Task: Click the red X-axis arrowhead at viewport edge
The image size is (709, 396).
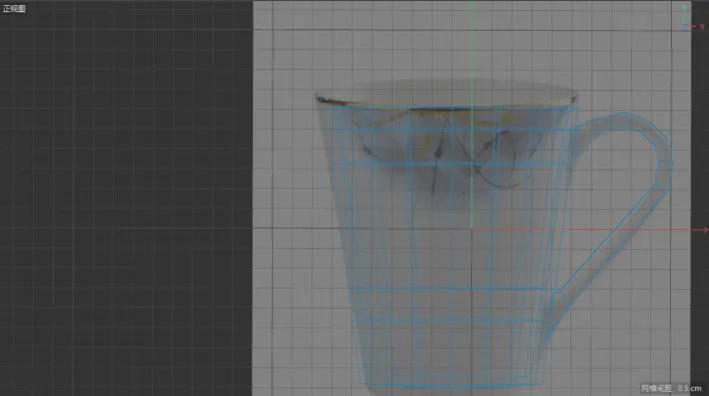Action: point(706,230)
